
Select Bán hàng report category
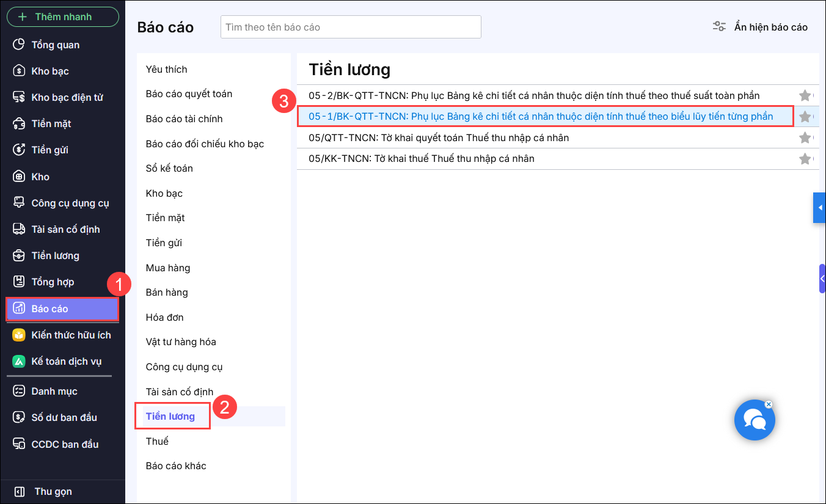[x=167, y=292]
